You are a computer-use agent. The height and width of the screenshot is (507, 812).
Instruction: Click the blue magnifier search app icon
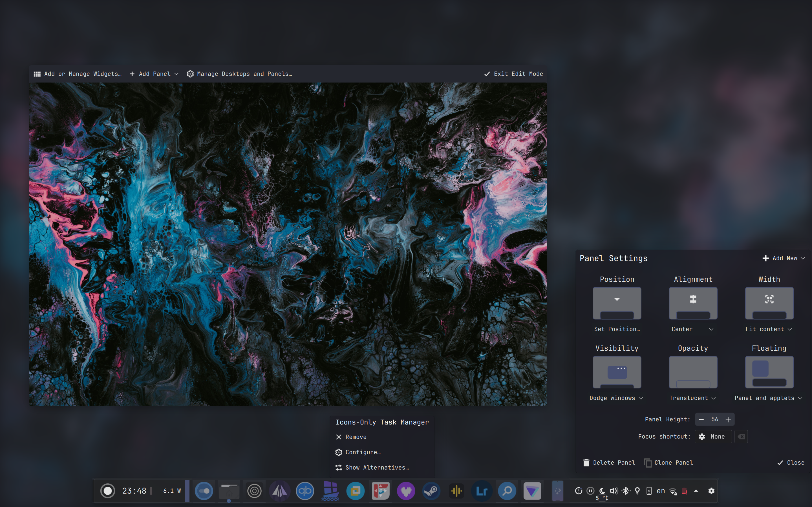507,491
